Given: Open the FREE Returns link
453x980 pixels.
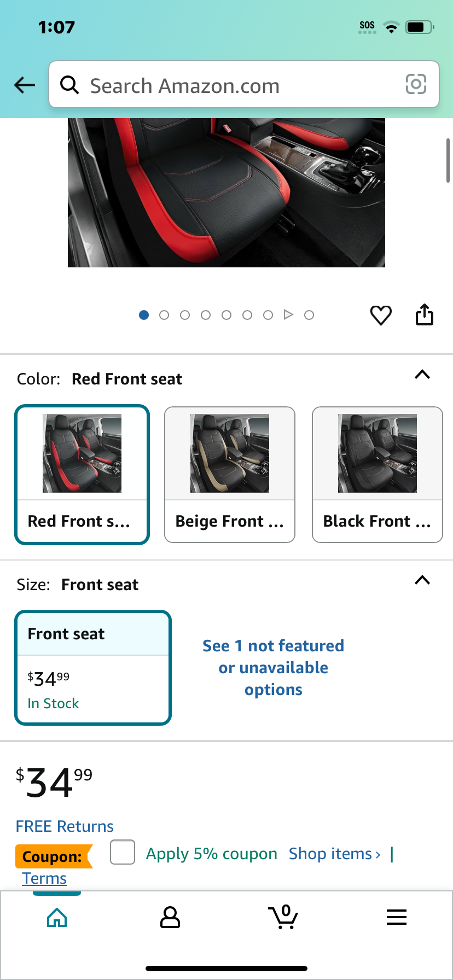Looking at the screenshot, I should (65, 826).
